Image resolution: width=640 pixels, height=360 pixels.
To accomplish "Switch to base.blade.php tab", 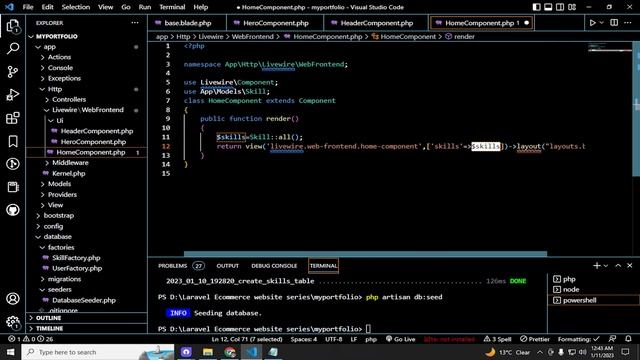I will click(x=187, y=23).
